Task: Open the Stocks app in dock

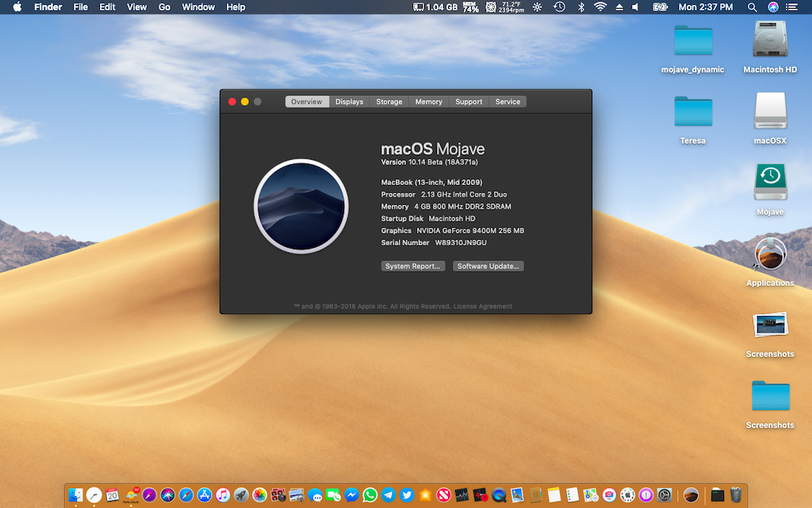Action: point(462,495)
